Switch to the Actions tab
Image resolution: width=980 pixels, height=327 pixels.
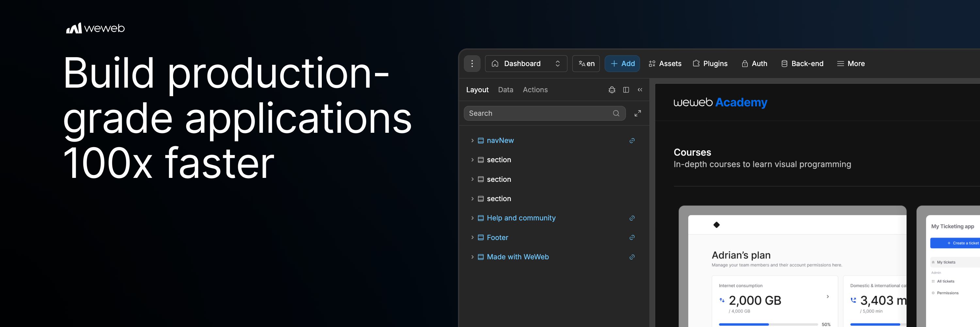535,90
